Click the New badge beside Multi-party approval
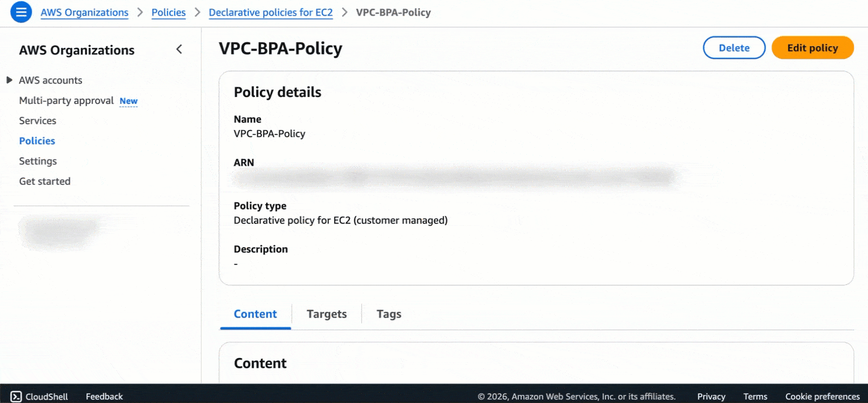The height and width of the screenshot is (403, 868). tap(129, 101)
